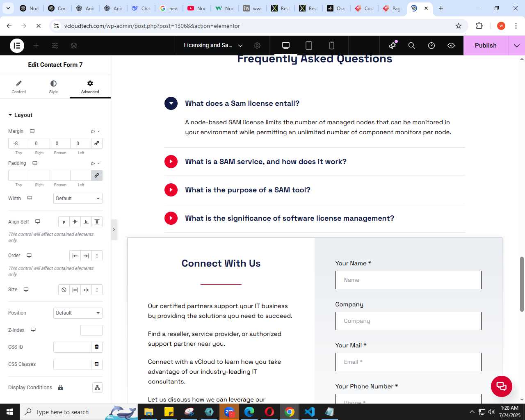Set Size to none
The image size is (525, 420).
[x=64, y=290]
